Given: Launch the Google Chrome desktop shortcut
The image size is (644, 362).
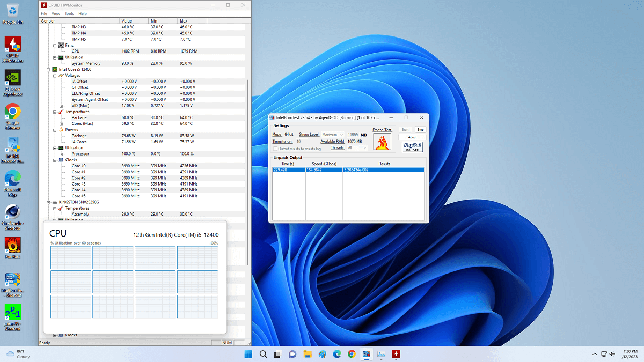Looking at the screenshot, I should pos(12,116).
